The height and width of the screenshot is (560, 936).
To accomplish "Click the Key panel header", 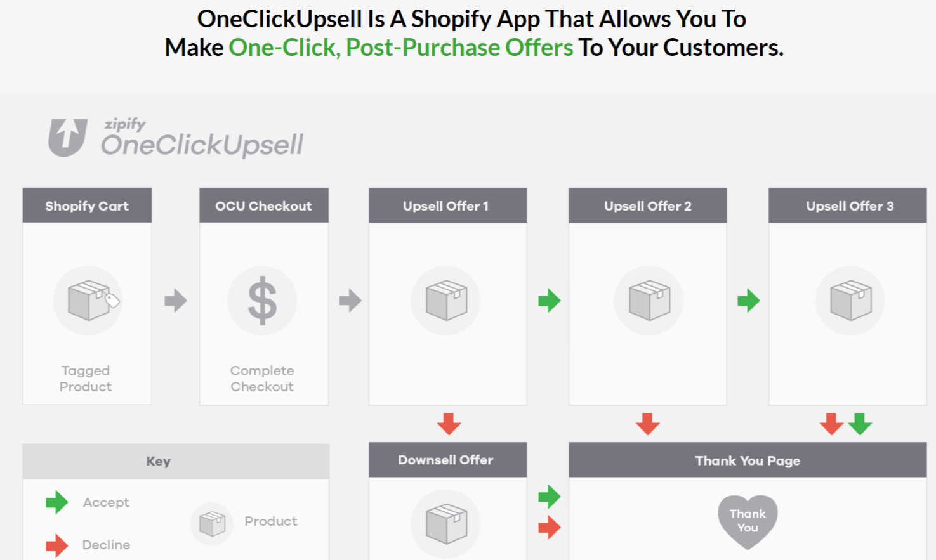I will point(159,461).
